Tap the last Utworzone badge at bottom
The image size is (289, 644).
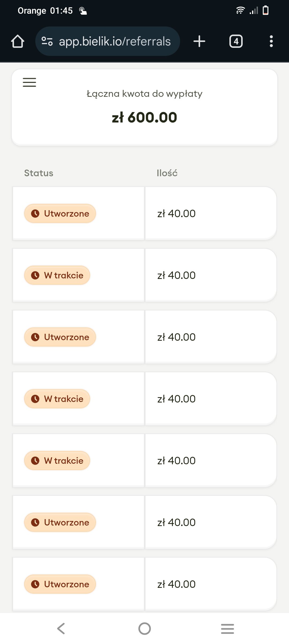pyautogui.click(x=60, y=584)
